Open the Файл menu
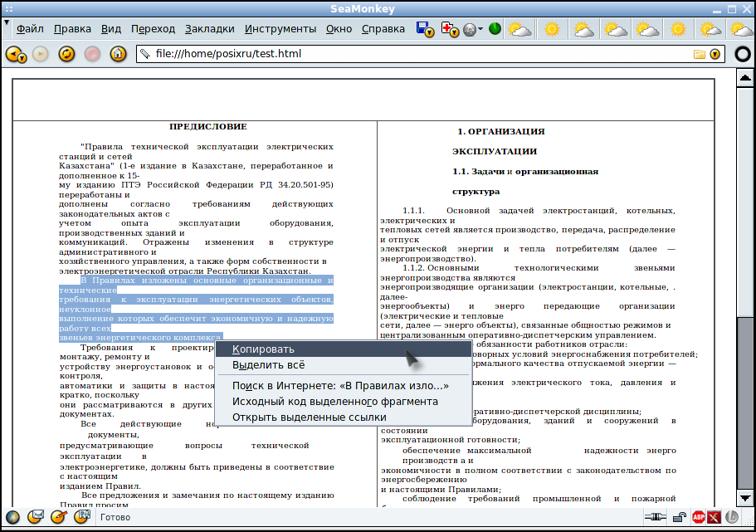756x532 pixels. click(x=30, y=29)
